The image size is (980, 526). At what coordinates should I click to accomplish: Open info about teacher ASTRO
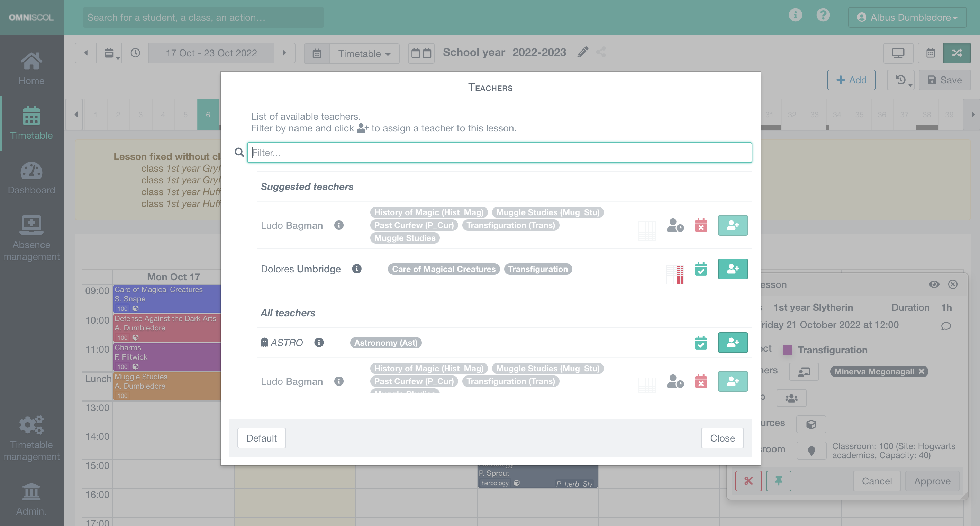tap(319, 342)
